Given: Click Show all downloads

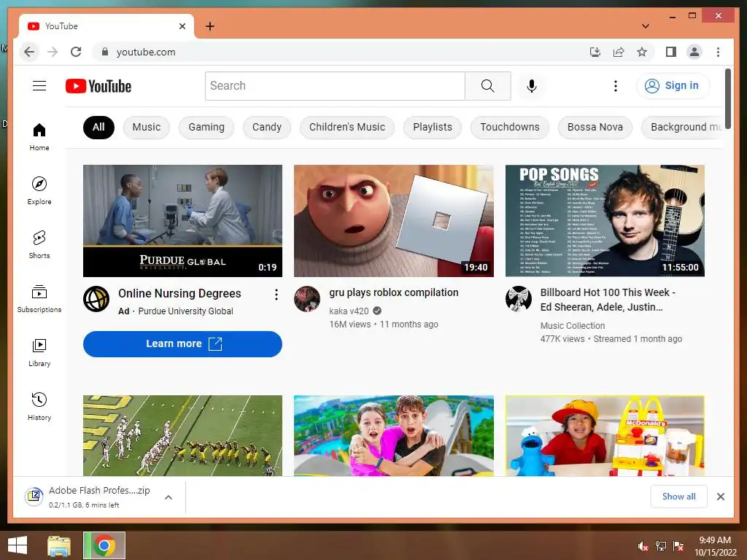Looking at the screenshot, I should tap(679, 497).
